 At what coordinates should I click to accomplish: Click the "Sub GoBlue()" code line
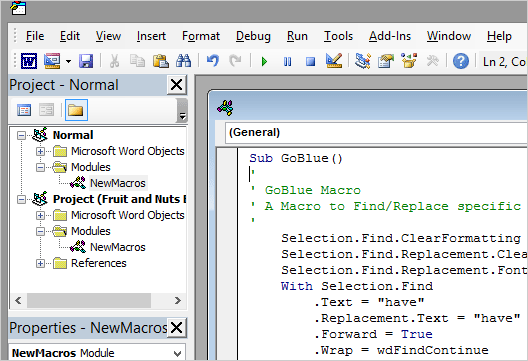coord(296,158)
